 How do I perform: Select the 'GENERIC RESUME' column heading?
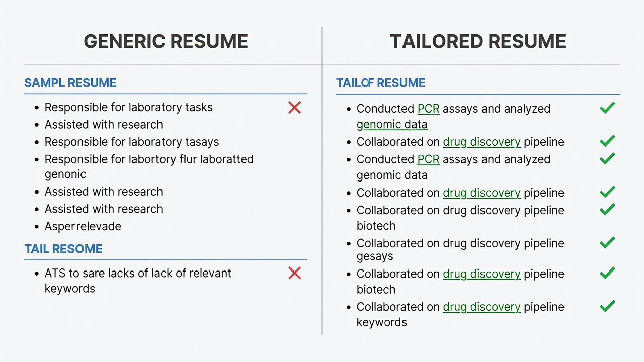point(166,41)
